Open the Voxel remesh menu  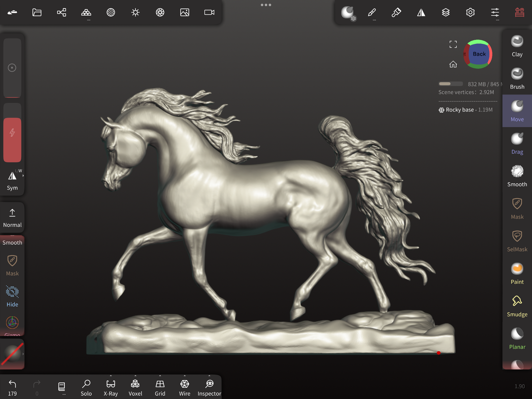[x=135, y=388]
